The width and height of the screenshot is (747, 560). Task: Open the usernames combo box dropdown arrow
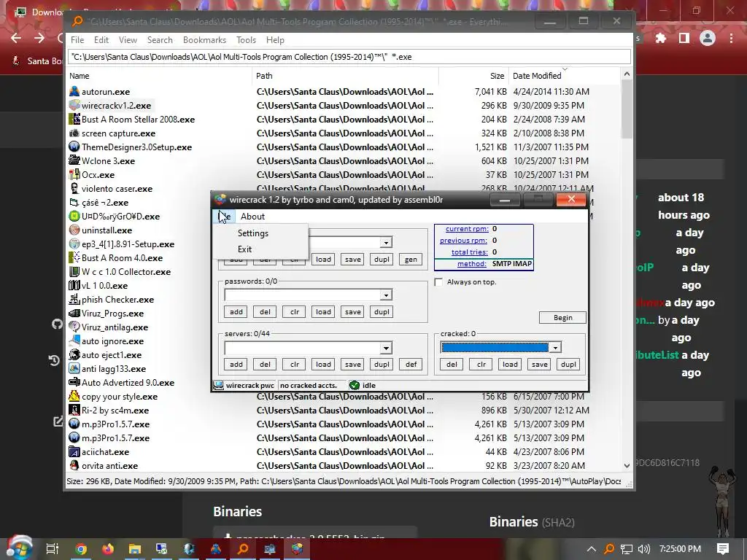coord(386,242)
